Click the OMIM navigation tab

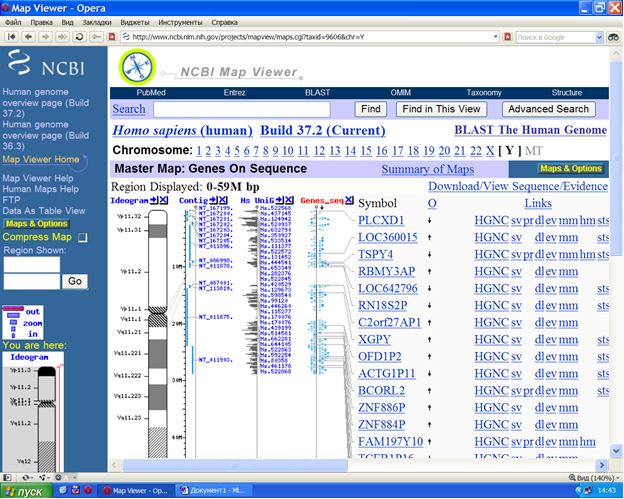pyautogui.click(x=400, y=93)
